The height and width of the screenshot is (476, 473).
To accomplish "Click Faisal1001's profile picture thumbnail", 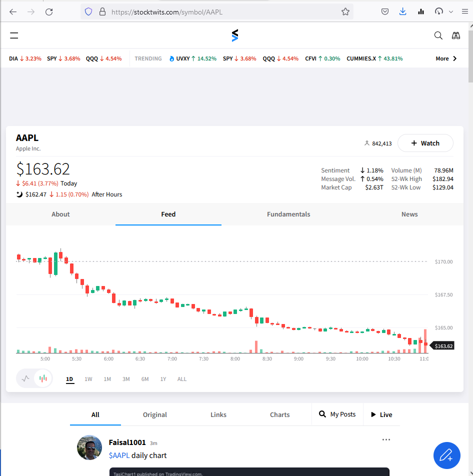I will click(89, 447).
